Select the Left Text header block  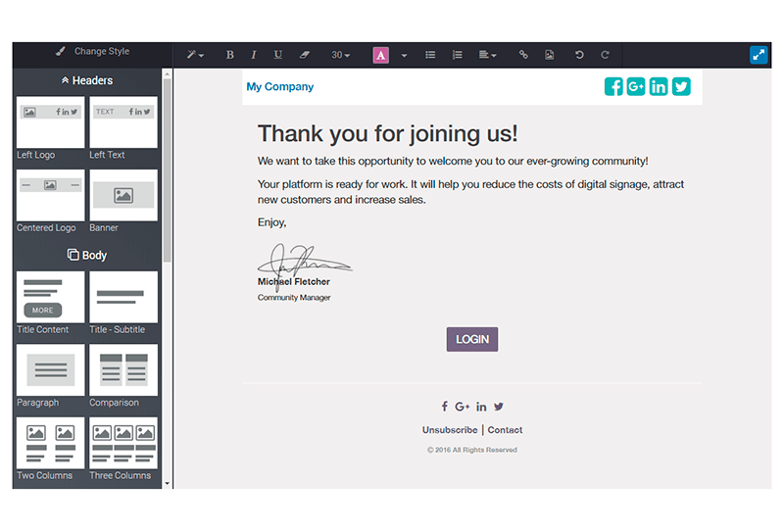point(123,122)
